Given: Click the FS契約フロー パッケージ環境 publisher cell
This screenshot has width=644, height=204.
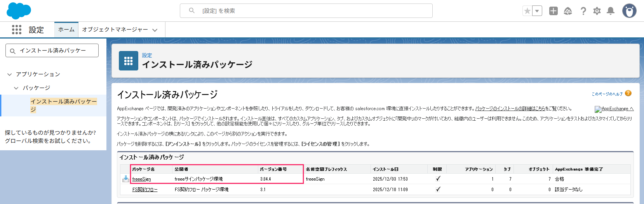Looking at the screenshot, I should pos(202,190).
